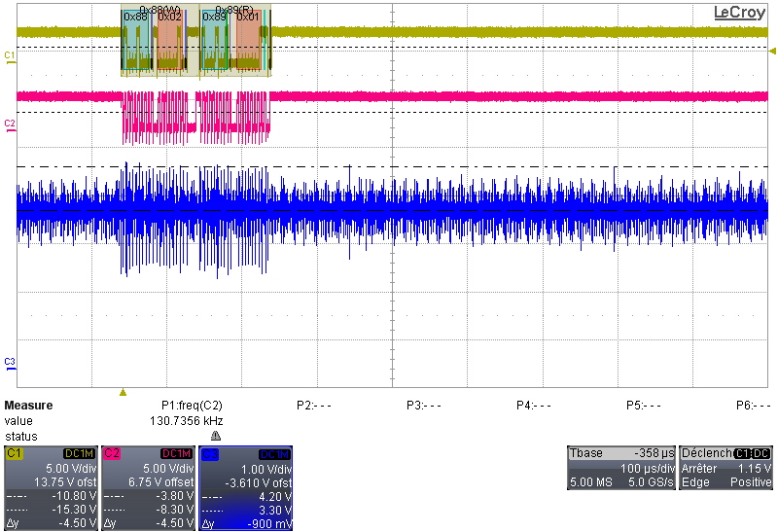This screenshot has width=778, height=532.
Task: Click the DC1M coupling tag of C3
Action: pyautogui.click(x=274, y=454)
